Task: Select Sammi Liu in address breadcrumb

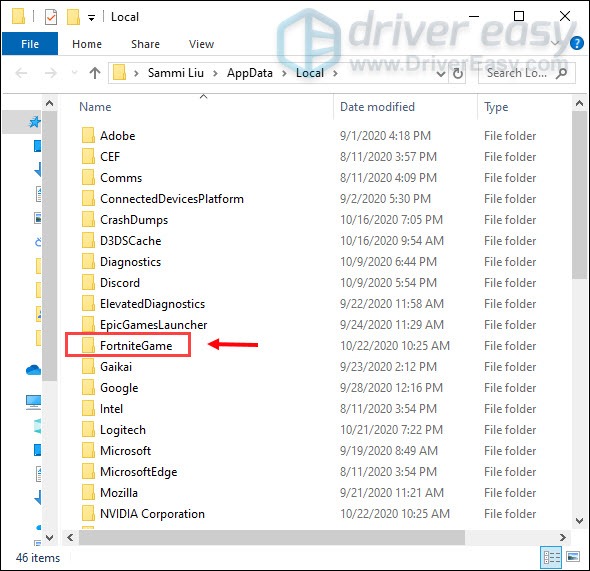Action: tap(176, 73)
